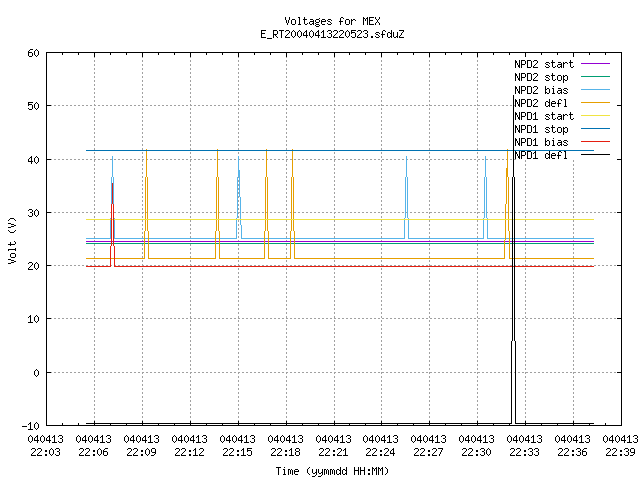Click the y-axis tick value 20
This screenshot has height=480, width=640.
point(33,266)
